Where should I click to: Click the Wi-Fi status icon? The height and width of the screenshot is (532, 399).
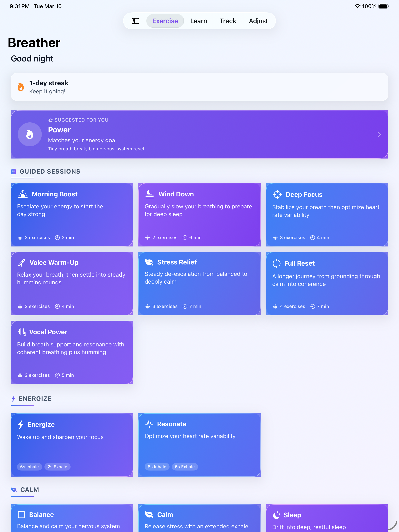tap(357, 6)
